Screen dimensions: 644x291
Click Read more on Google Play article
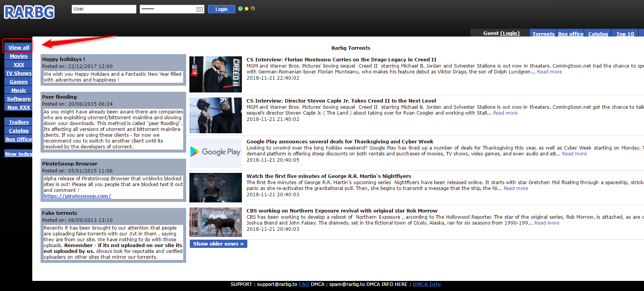tap(574, 154)
